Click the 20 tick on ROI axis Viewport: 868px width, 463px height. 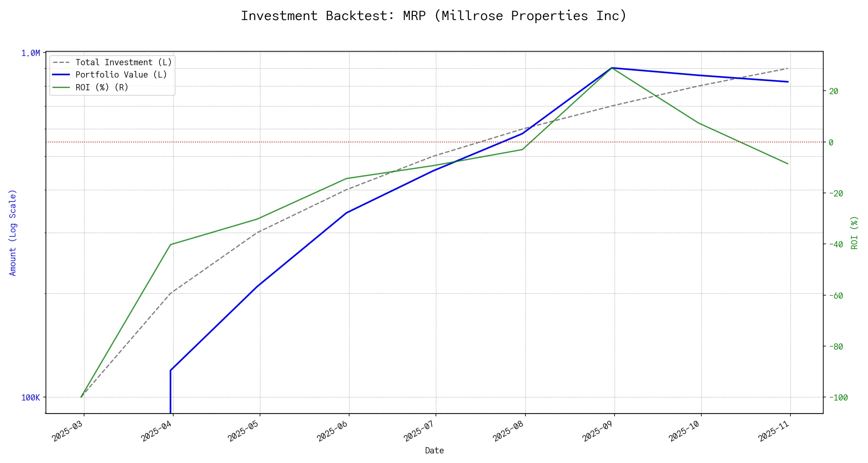click(833, 91)
